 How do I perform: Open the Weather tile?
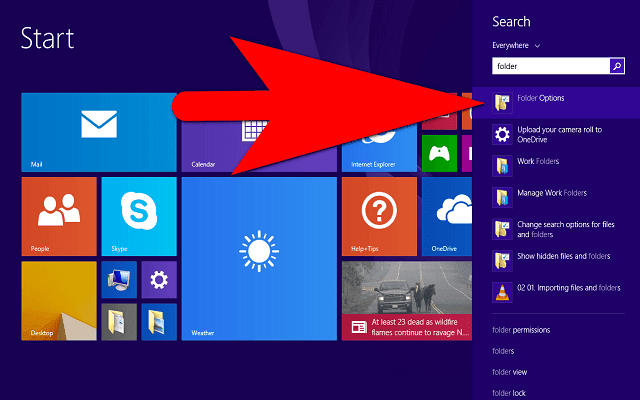coord(259,258)
